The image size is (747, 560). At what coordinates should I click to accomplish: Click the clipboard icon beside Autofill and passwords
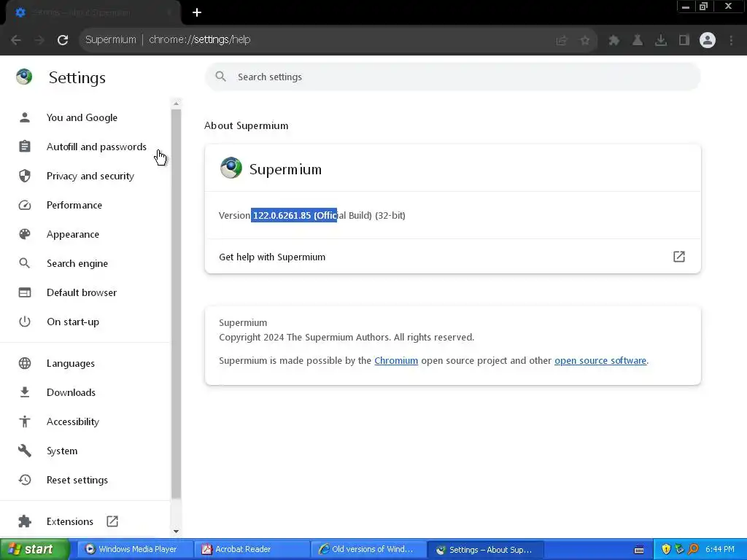click(25, 146)
